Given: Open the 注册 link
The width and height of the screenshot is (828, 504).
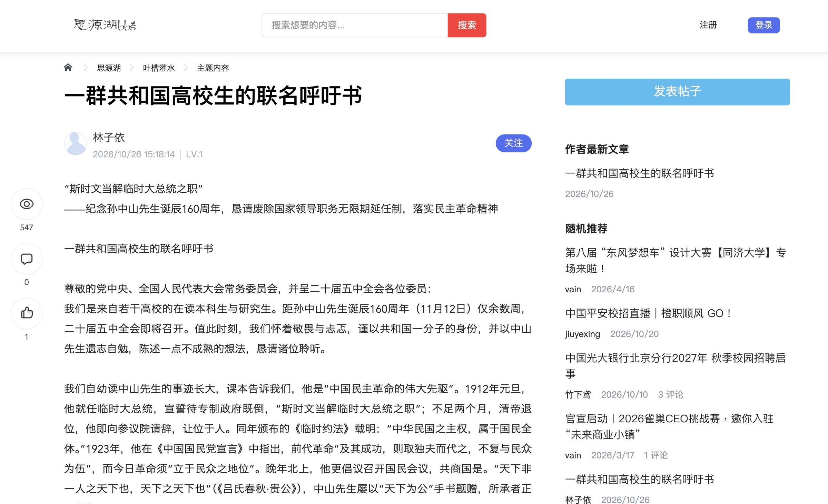Looking at the screenshot, I should pyautogui.click(x=708, y=25).
